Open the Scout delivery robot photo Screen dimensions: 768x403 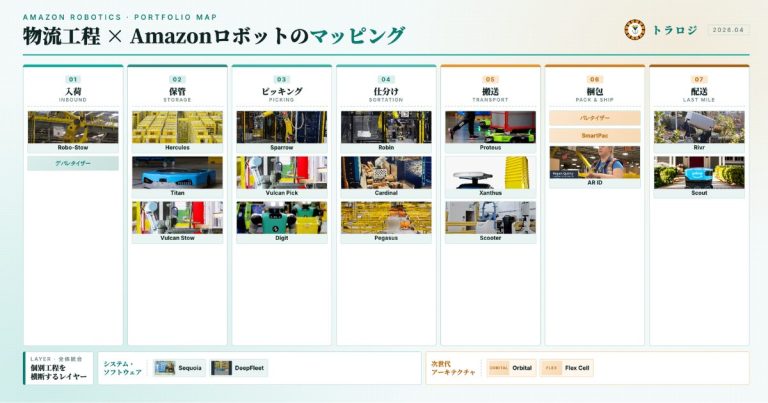(699, 172)
